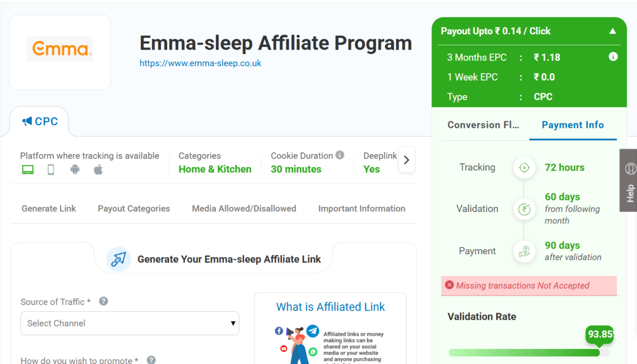Open the Help side tab
The image size is (637, 364).
(629, 180)
